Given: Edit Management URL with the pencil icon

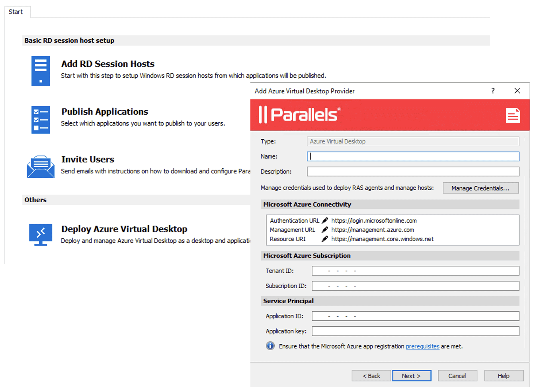Looking at the screenshot, I should [x=325, y=230].
